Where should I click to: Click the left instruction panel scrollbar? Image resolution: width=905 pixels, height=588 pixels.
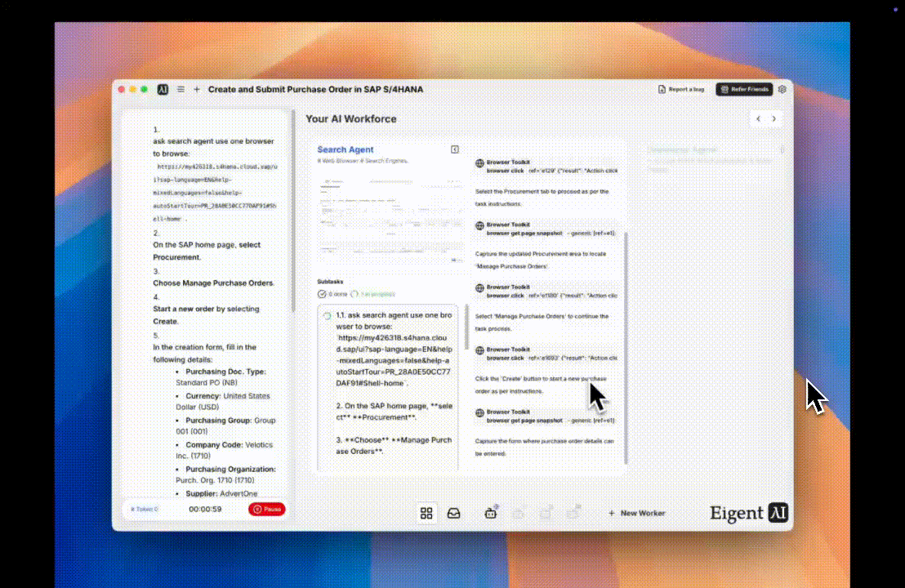click(x=293, y=211)
